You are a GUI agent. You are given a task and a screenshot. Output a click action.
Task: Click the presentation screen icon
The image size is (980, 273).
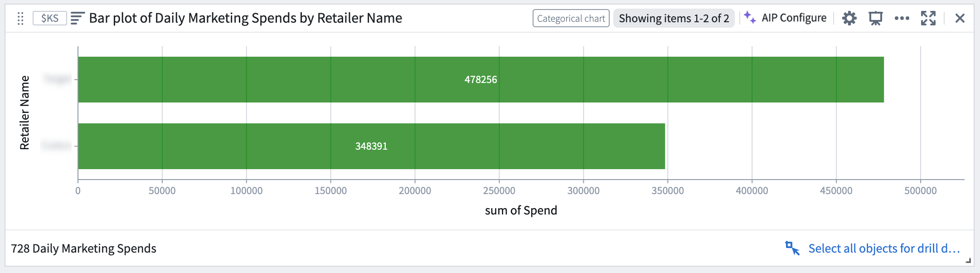875,19
